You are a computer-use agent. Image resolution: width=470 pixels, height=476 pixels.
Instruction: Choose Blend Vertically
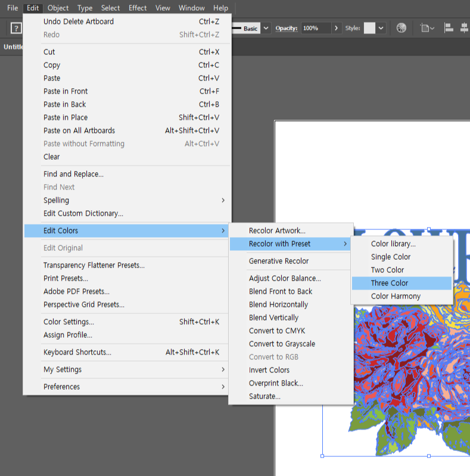(291, 318)
